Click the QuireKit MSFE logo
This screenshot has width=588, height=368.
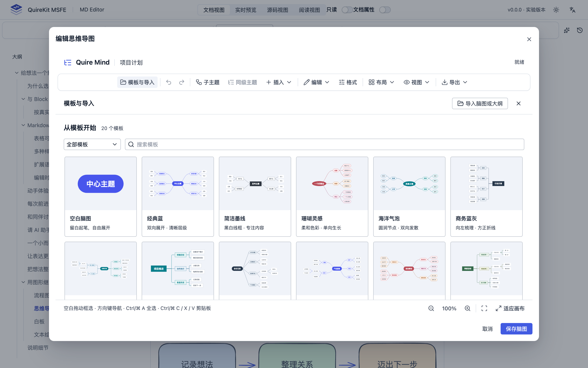(x=16, y=10)
